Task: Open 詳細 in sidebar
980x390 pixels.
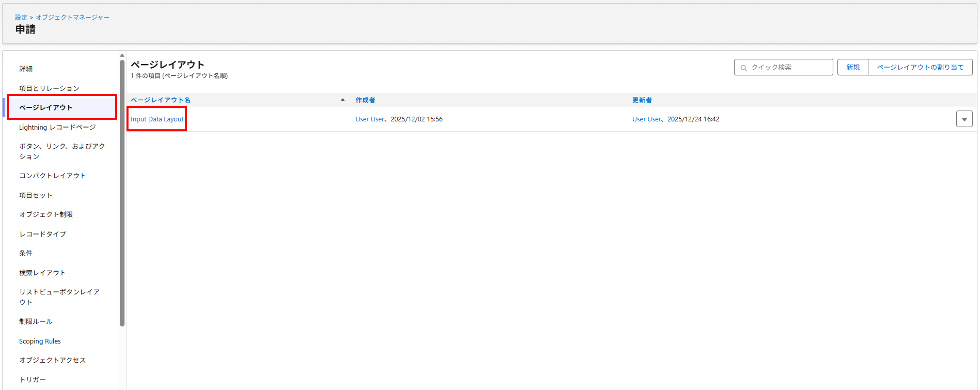Action: [25, 68]
